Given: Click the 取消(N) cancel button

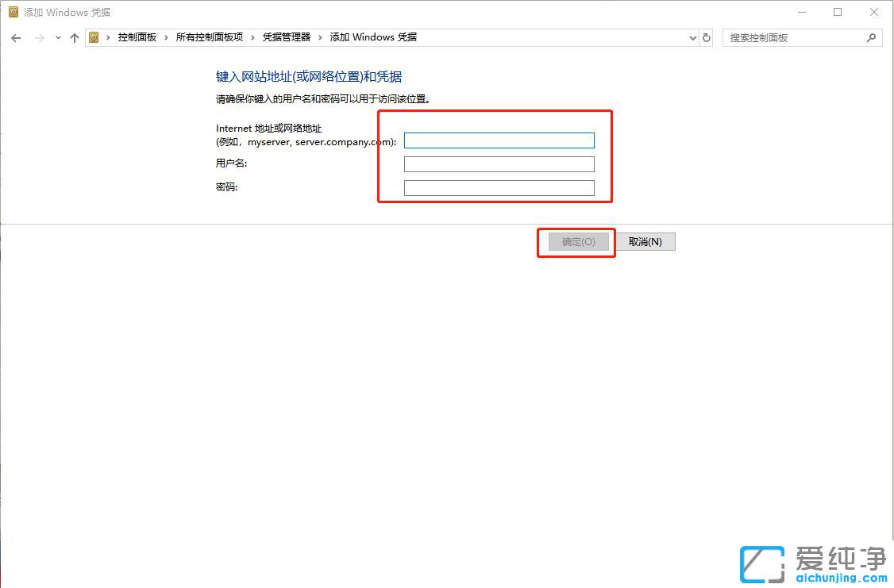Looking at the screenshot, I should 646,241.
